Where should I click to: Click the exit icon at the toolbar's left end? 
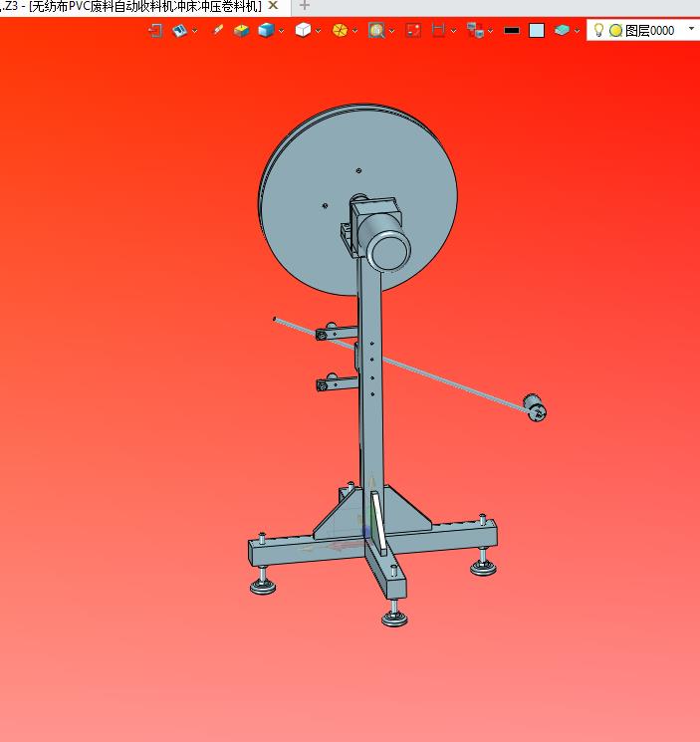coord(155,31)
